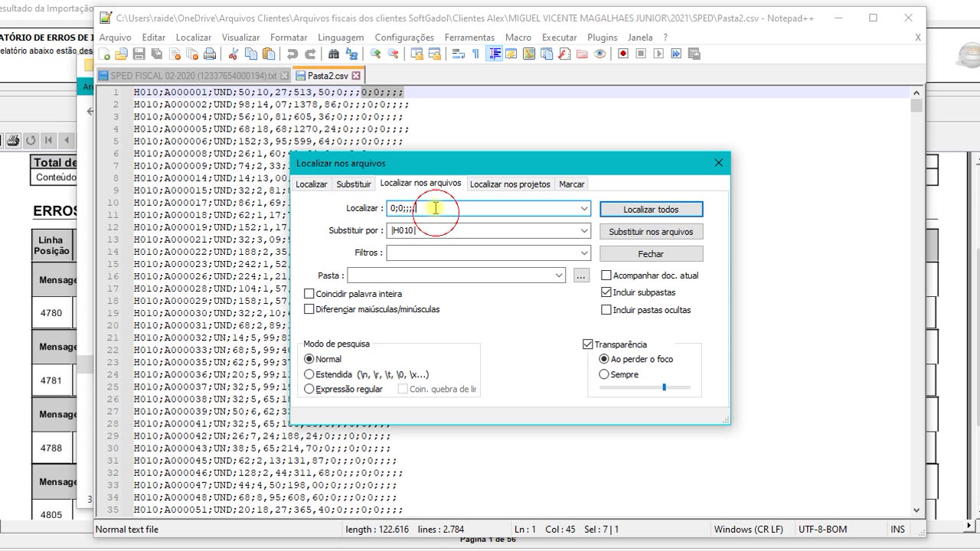Viewport: 980px width, 551px height.
Task: Select Ao perder o foco radio
Action: click(604, 359)
